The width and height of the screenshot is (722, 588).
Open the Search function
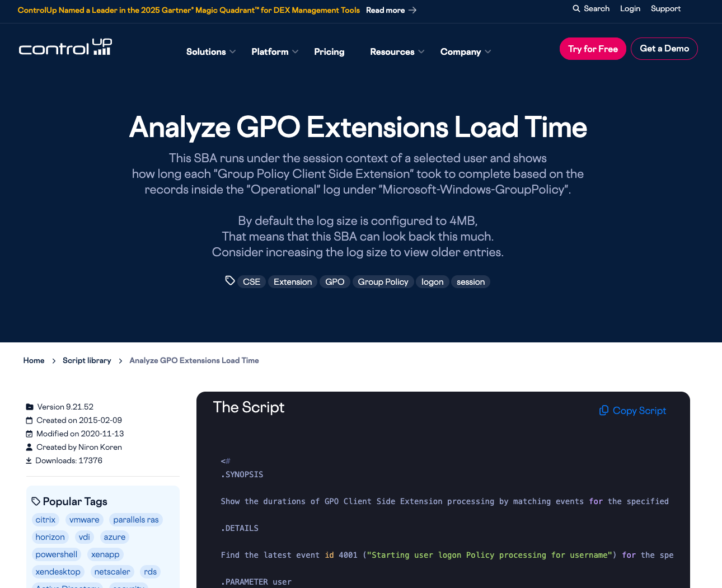pyautogui.click(x=590, y=8)
